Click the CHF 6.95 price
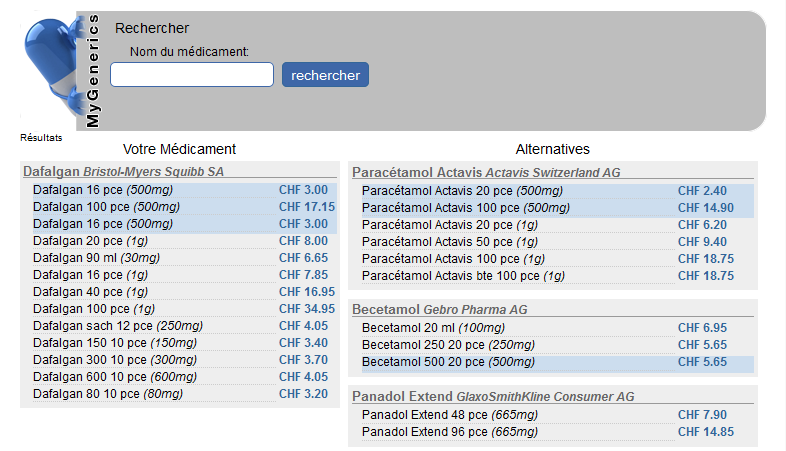Viewport: 786px width, 451px height. pos(702,328)
